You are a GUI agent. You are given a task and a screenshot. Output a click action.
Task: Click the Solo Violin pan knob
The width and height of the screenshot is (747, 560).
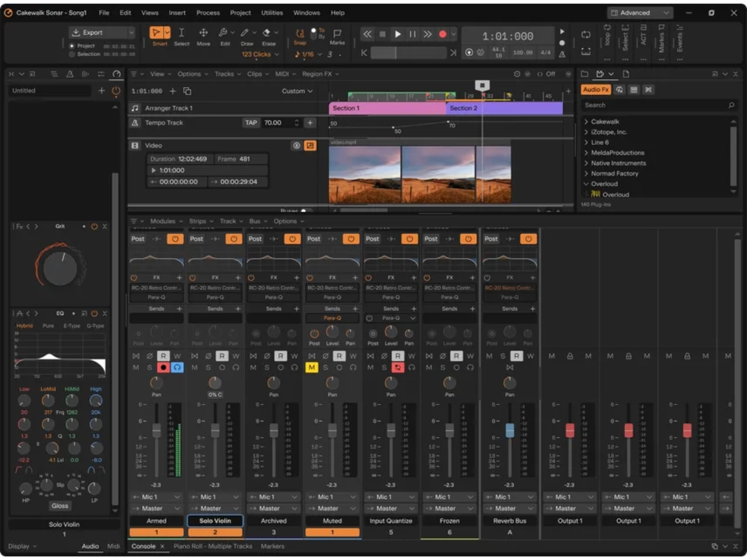click(215, 383)
